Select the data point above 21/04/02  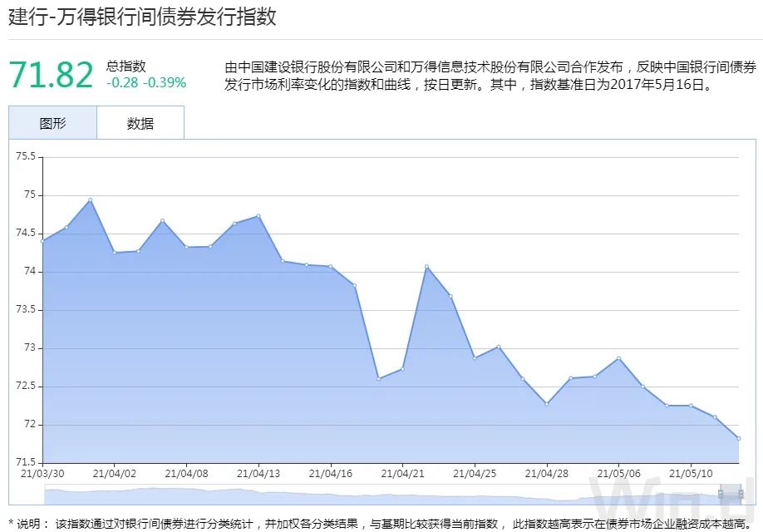(115, 253)
